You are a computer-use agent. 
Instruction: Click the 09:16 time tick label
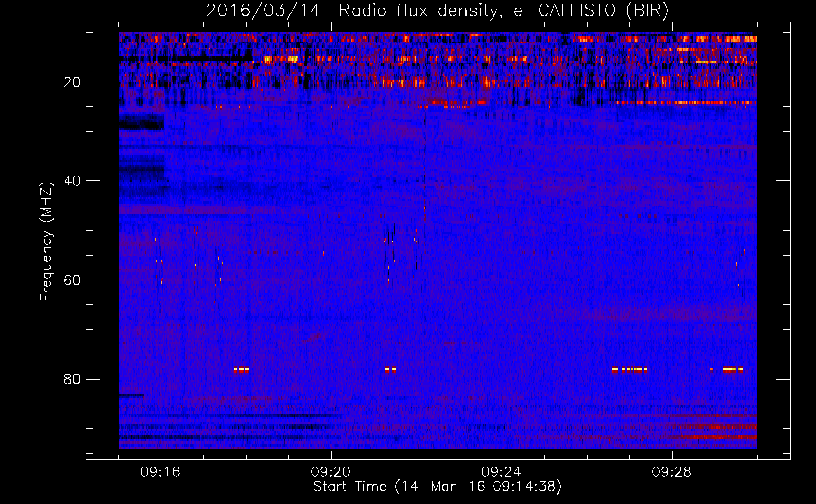[160, 472]
